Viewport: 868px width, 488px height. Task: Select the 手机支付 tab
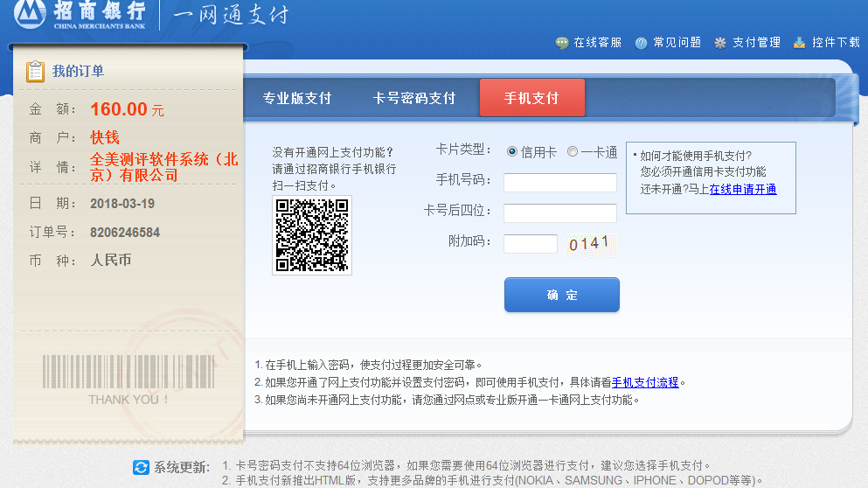(532, 97)
